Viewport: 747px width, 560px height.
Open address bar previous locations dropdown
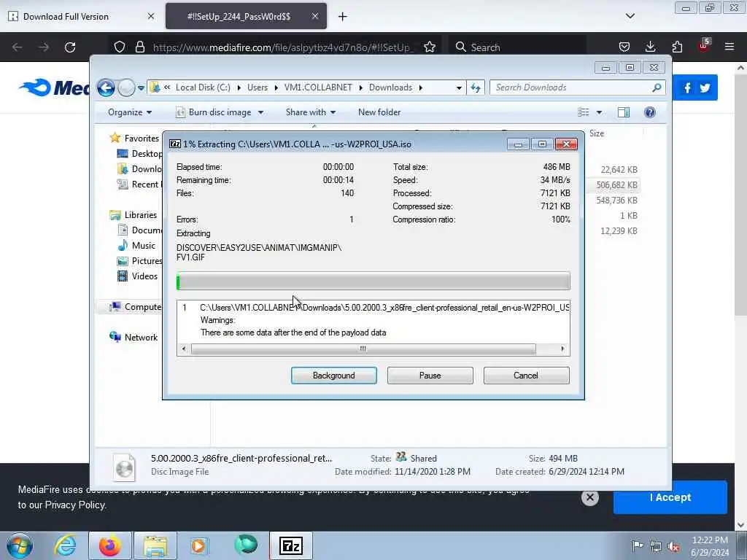point(459,87)
